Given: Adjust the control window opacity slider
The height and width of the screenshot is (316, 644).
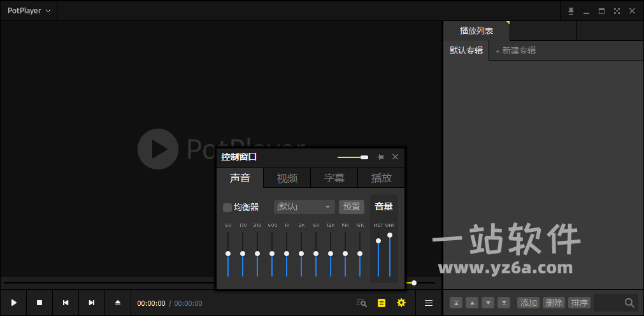Looking at the screenshot, I should [x=353, y=157].
